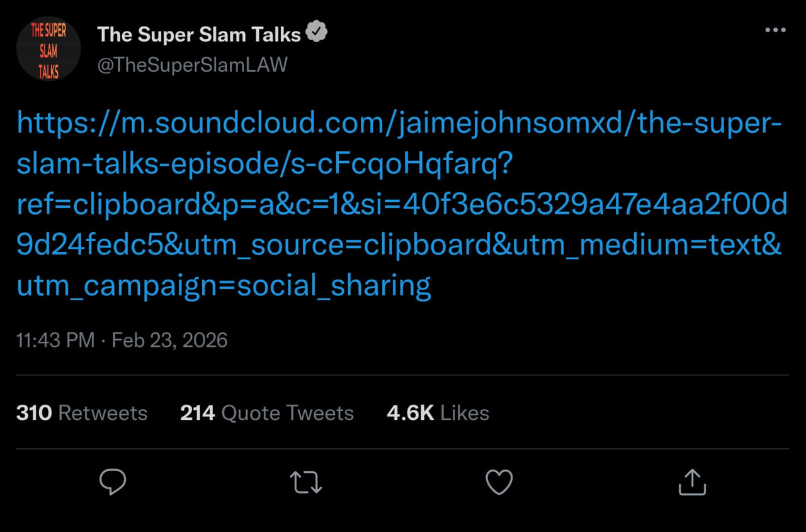Click the display name The Super Slam Talks
806x532 pixels.
point(199,34)
